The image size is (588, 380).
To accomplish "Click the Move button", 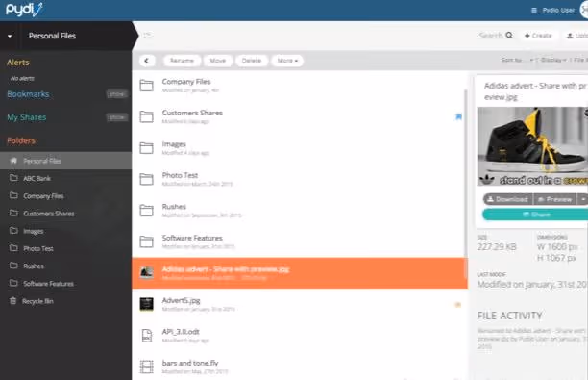I will tap(218, 61).
